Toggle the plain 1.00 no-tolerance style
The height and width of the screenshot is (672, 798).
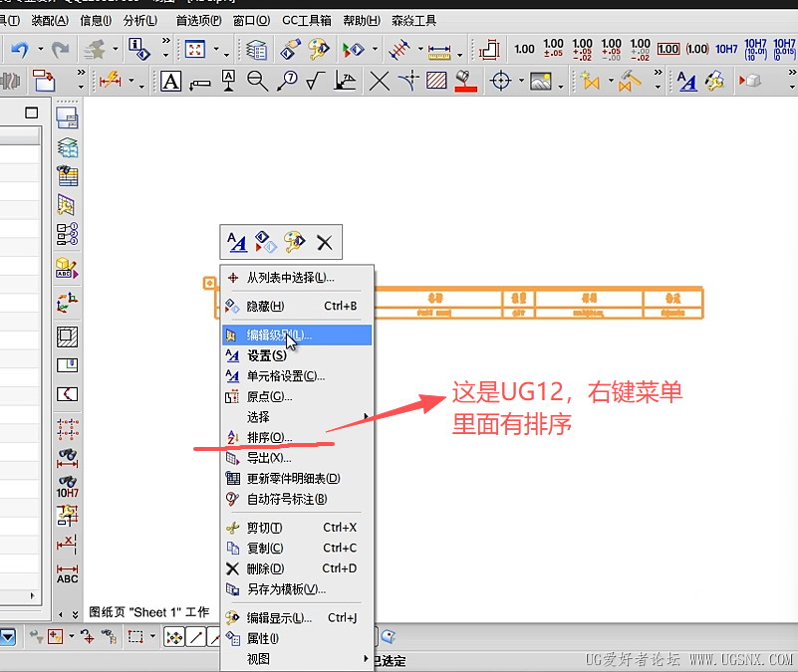point(524,50)
